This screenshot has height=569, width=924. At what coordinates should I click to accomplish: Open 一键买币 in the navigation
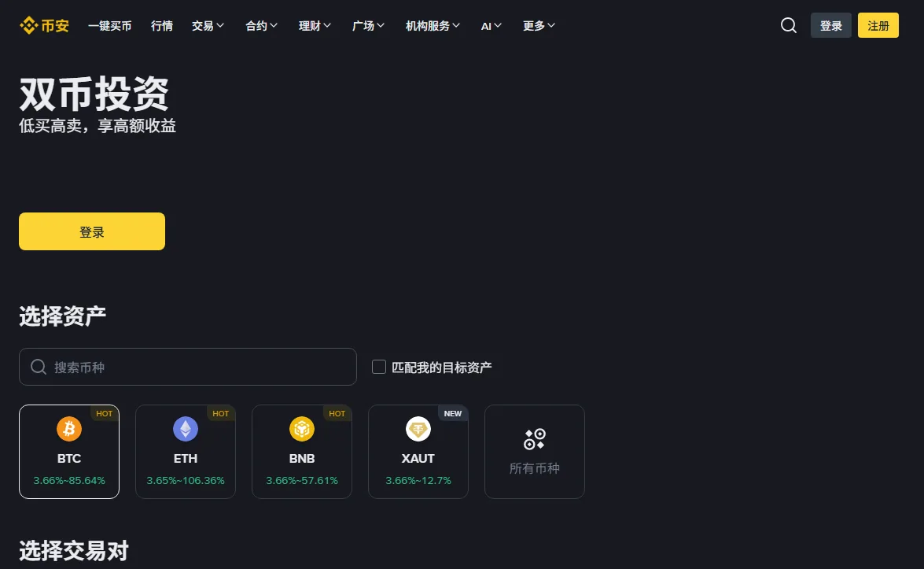click(109, 25)
